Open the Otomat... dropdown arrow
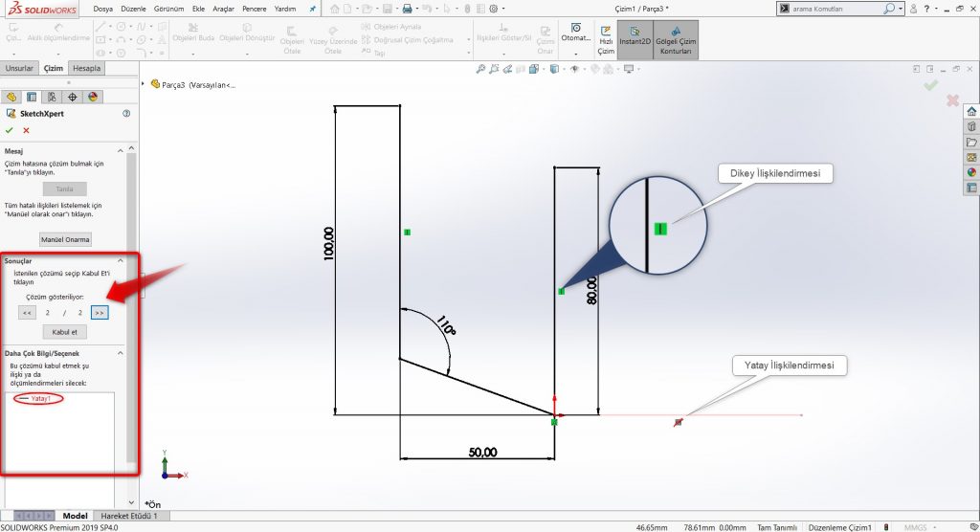 point(575,55)
